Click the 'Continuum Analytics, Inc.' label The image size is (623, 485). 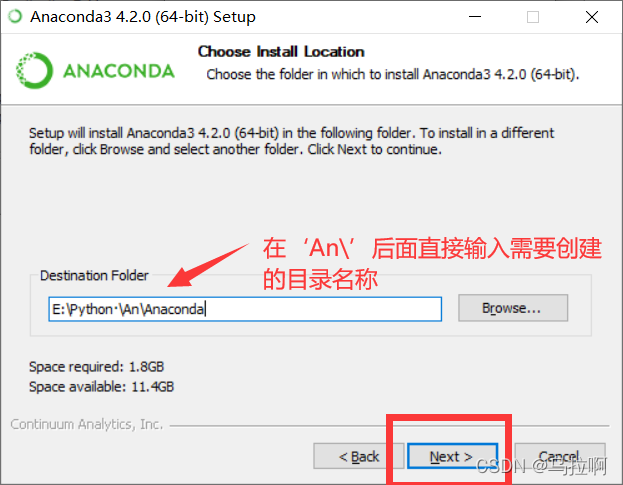[x=87, y=424]
